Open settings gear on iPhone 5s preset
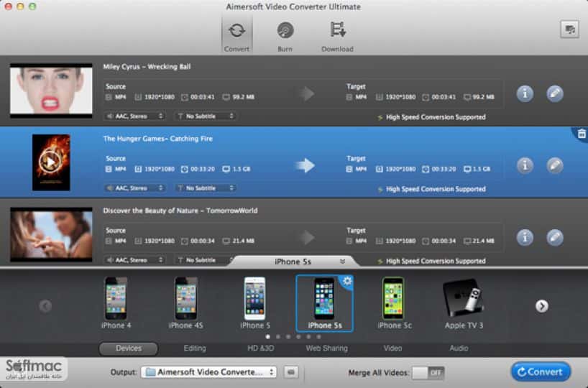This screenshot has height=388, width=588. click(347, 281)
